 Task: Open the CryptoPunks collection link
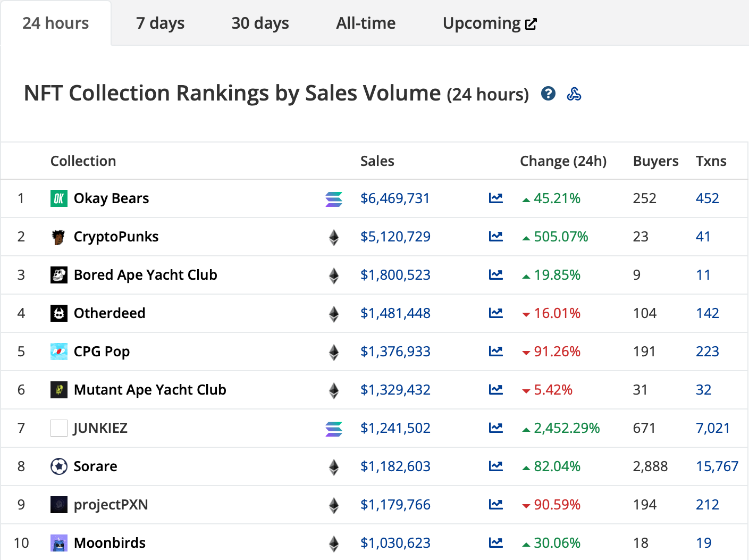(x=116, y=237)
